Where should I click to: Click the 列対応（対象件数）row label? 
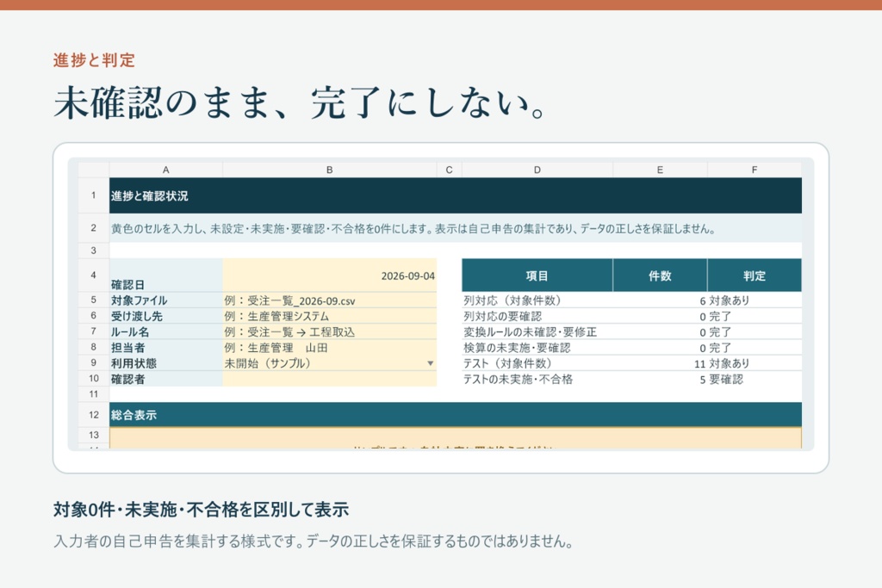537,300
